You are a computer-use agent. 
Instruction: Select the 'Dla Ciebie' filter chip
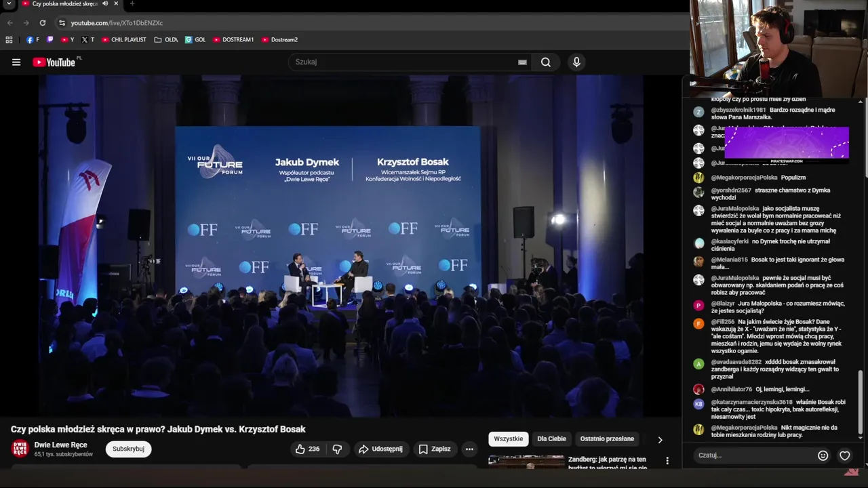point(551,439)
